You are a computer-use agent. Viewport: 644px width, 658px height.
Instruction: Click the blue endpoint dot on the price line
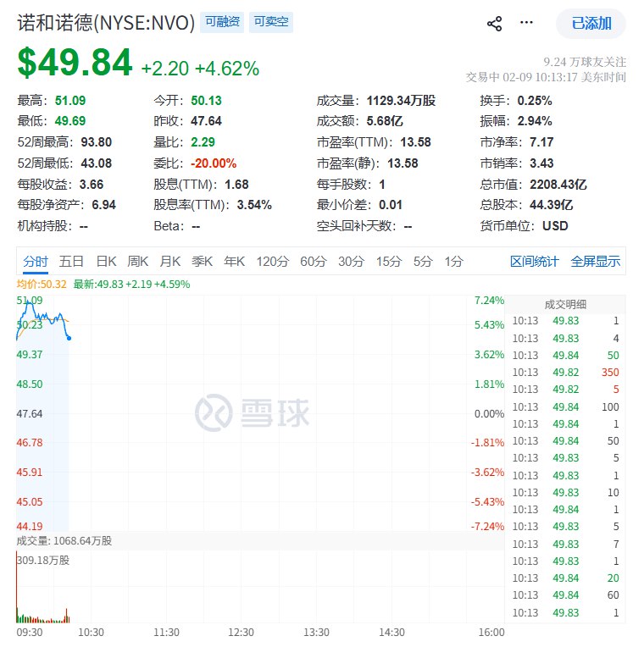[x=69, y=338]
